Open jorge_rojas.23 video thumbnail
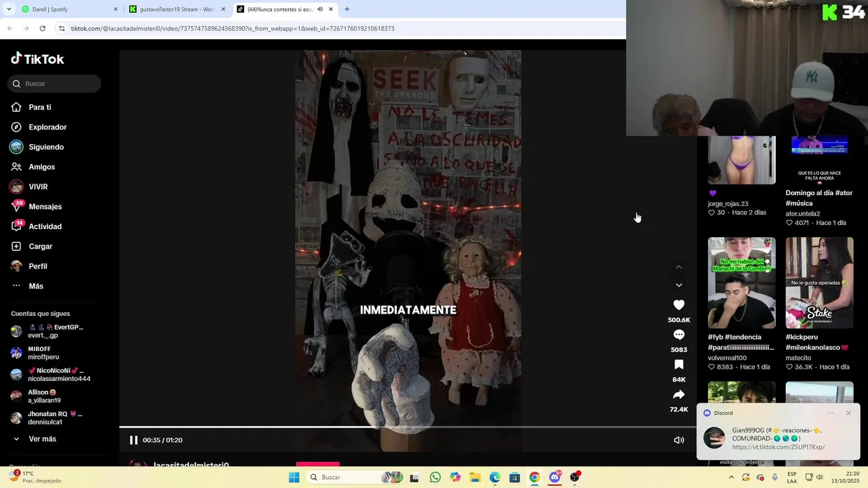The height and width of the screenshot is (488, 868). click(742, 160)
